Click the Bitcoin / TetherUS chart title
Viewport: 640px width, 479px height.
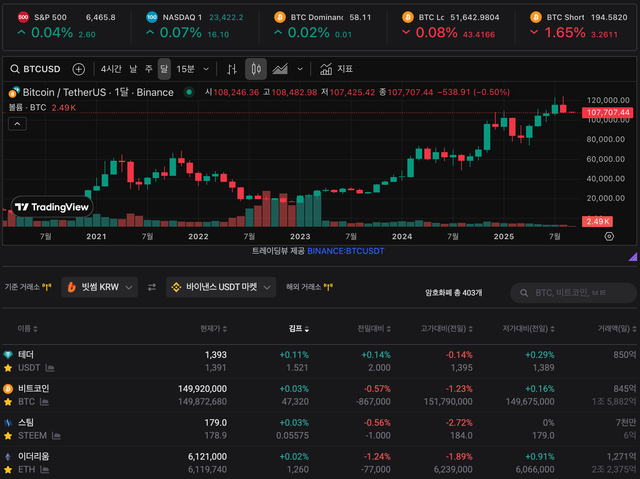pos(98,92)
